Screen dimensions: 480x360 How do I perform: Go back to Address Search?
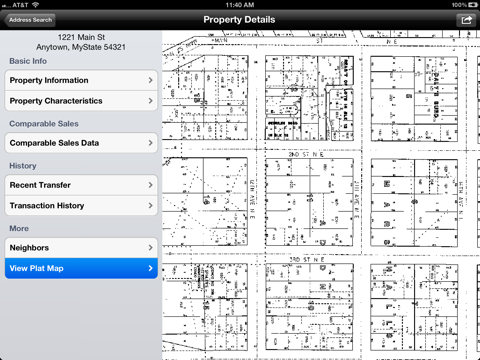click(x=30, y=20)
